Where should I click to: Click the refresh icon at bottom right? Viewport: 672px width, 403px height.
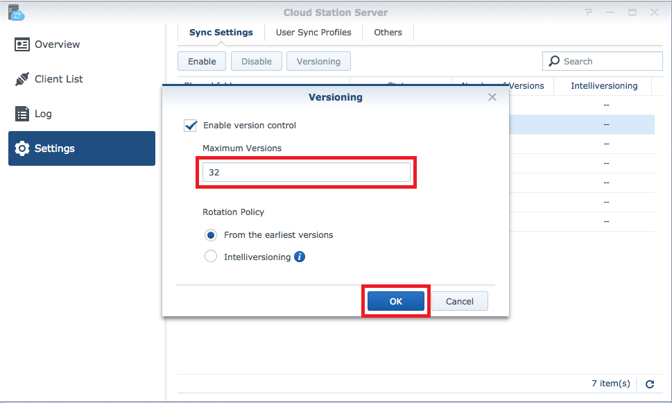pos(649,384)
